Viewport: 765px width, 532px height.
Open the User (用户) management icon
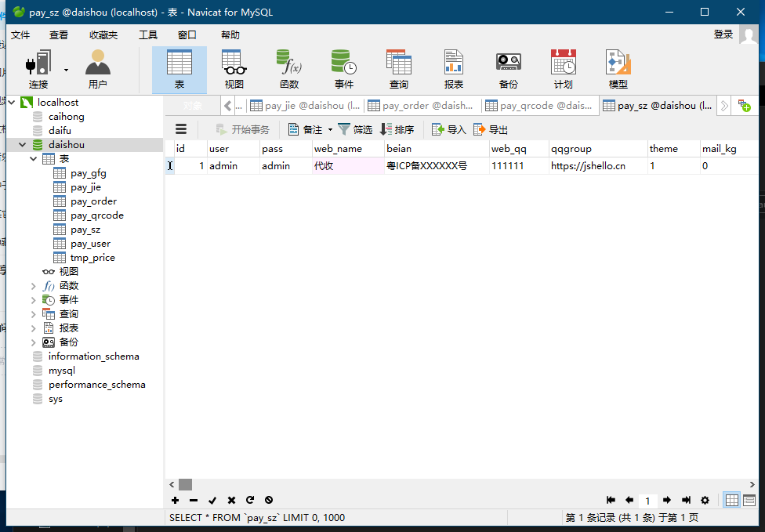(97, 69)
